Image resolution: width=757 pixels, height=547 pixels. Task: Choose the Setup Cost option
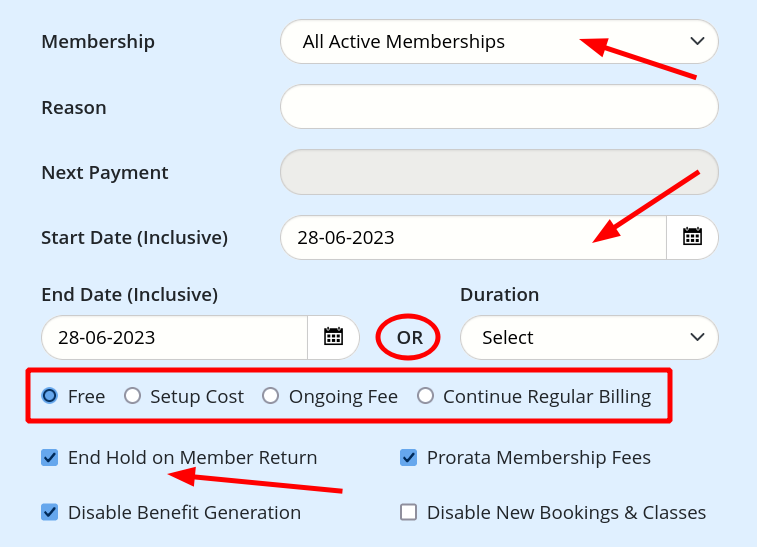(132, 396)
